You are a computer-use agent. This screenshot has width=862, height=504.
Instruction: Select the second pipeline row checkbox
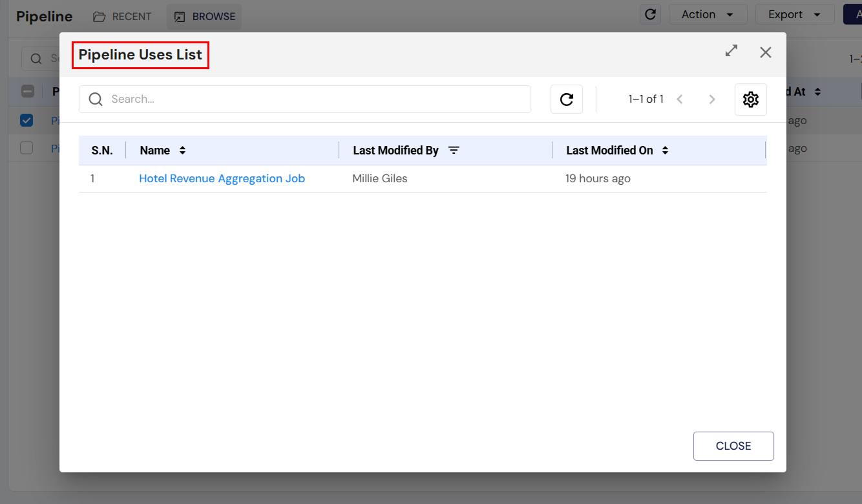[x=26, y=147]
